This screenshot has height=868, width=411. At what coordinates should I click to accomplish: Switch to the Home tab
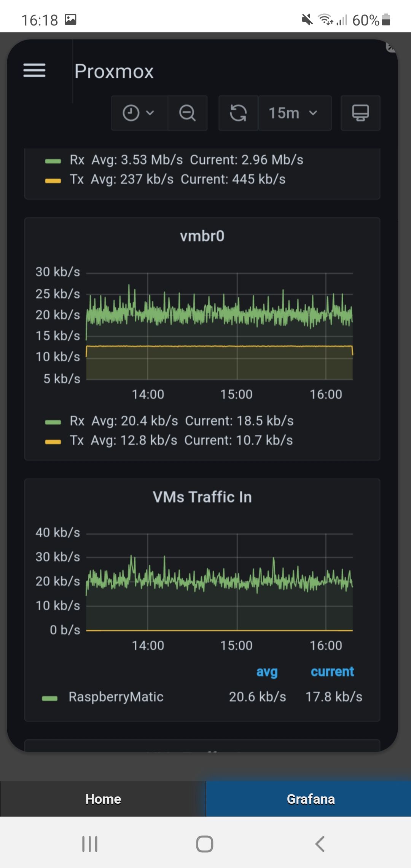coord(103,799)
